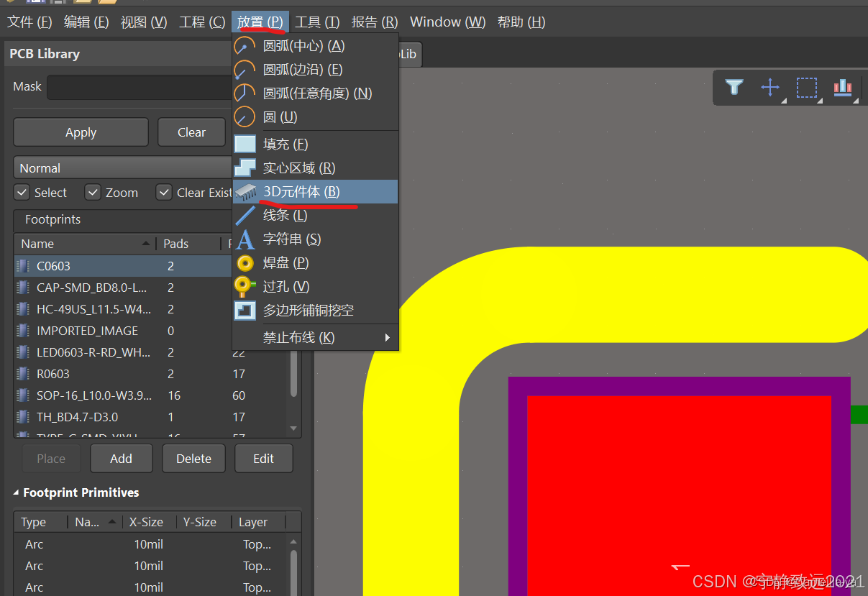Open the Tools (T) menu

[x=317, y=22]
